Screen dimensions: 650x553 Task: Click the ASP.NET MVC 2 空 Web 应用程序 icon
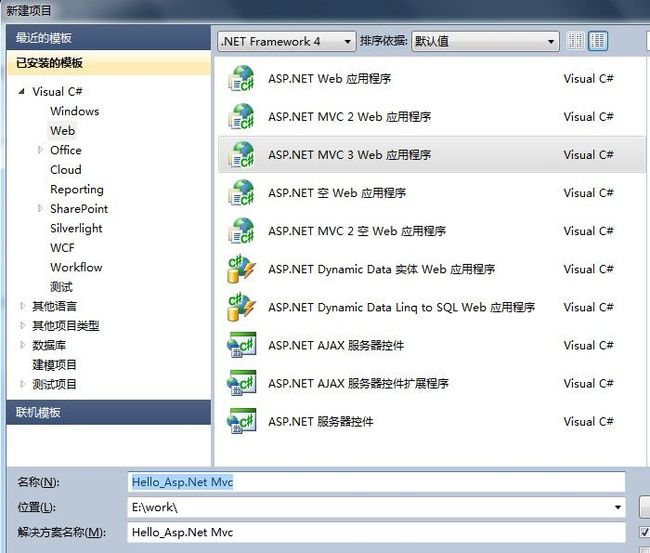[241, 231]
